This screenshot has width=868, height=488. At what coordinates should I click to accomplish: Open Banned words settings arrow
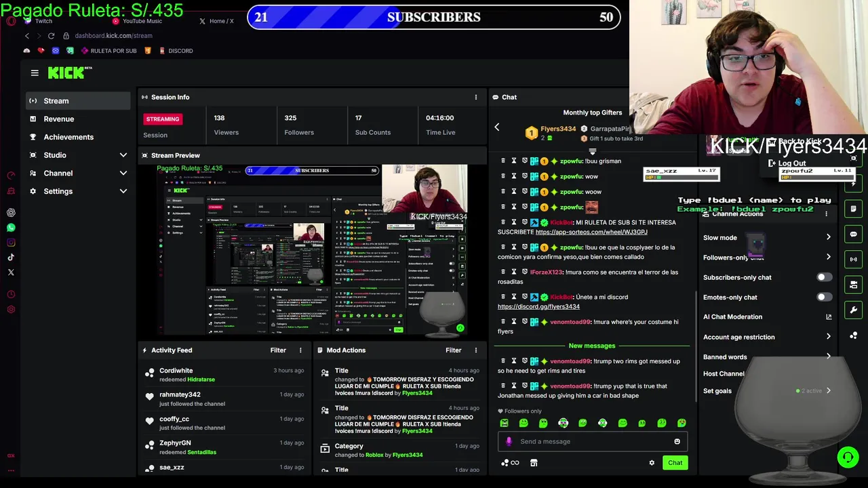tap(828, 357)
